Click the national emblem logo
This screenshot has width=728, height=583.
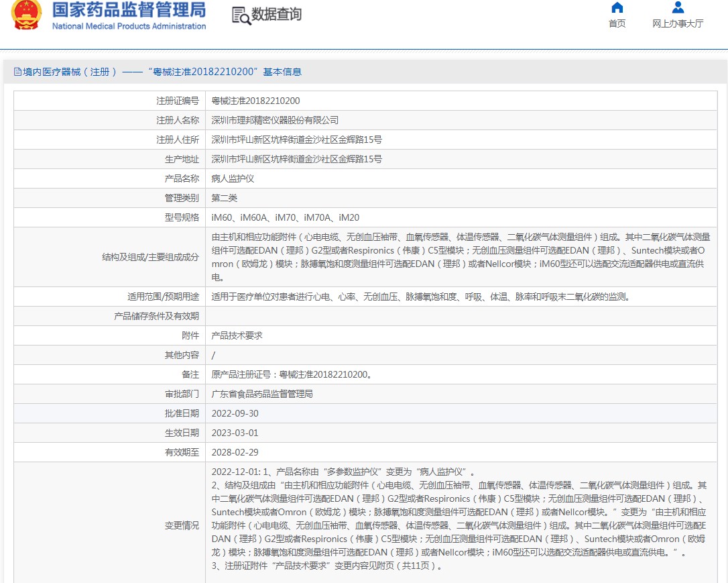pyautogui.click(x=27, y=15)
